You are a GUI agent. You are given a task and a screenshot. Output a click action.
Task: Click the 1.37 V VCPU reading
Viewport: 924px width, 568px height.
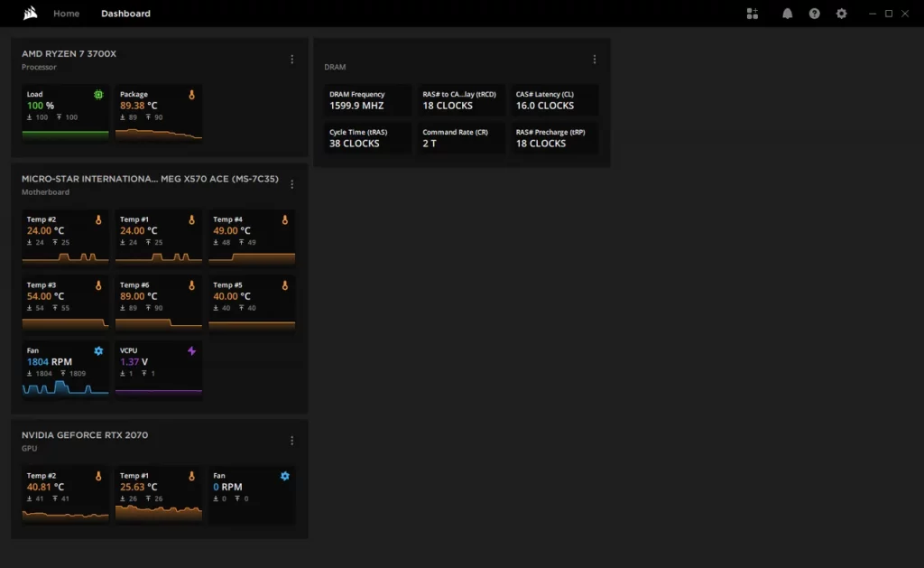pyautogui.click(x=134, y=361)
